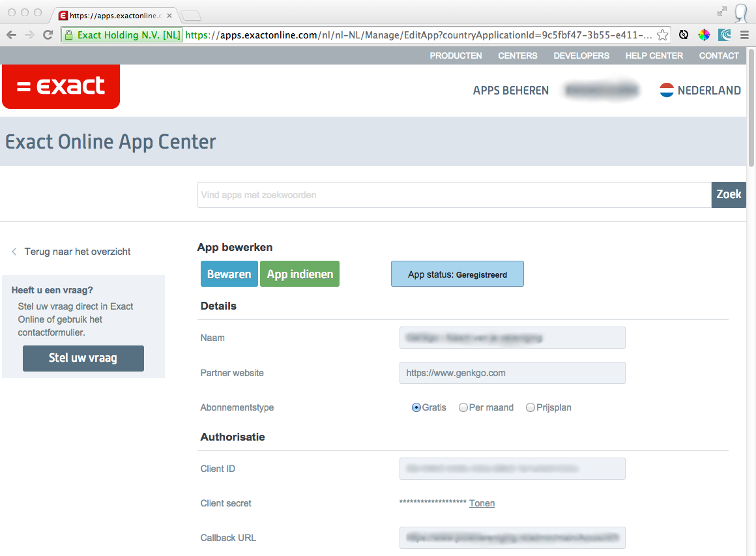Click the Stel uw vraag button
The image size is (756, 556).
(x=83, y=358)
